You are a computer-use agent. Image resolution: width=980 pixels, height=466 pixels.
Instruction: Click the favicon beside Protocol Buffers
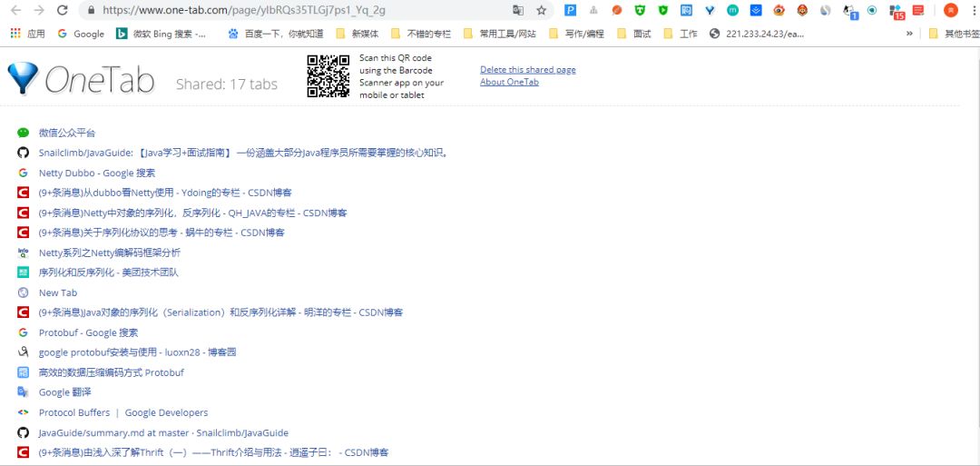click(x=23, y=412)
